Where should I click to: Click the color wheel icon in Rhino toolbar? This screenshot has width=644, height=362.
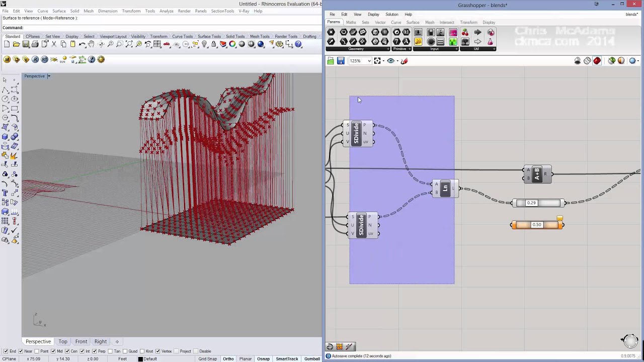click(x=232, y=44)
